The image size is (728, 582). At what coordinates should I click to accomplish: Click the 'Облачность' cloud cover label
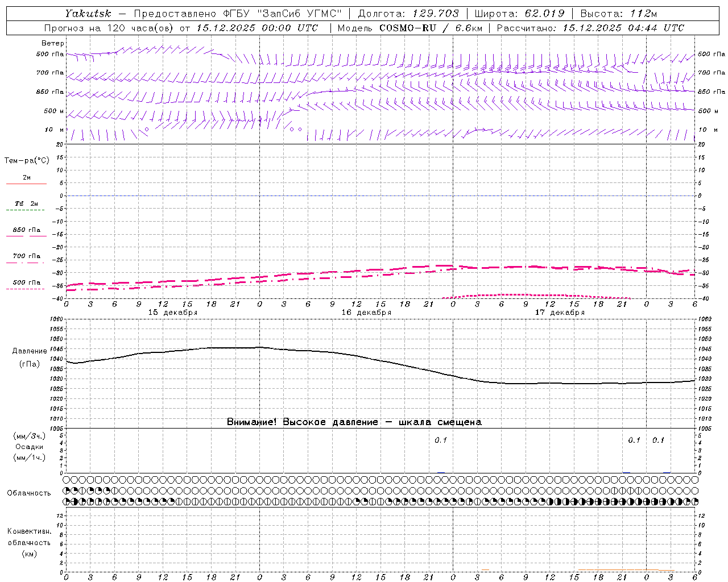click(x=29, y=493)
